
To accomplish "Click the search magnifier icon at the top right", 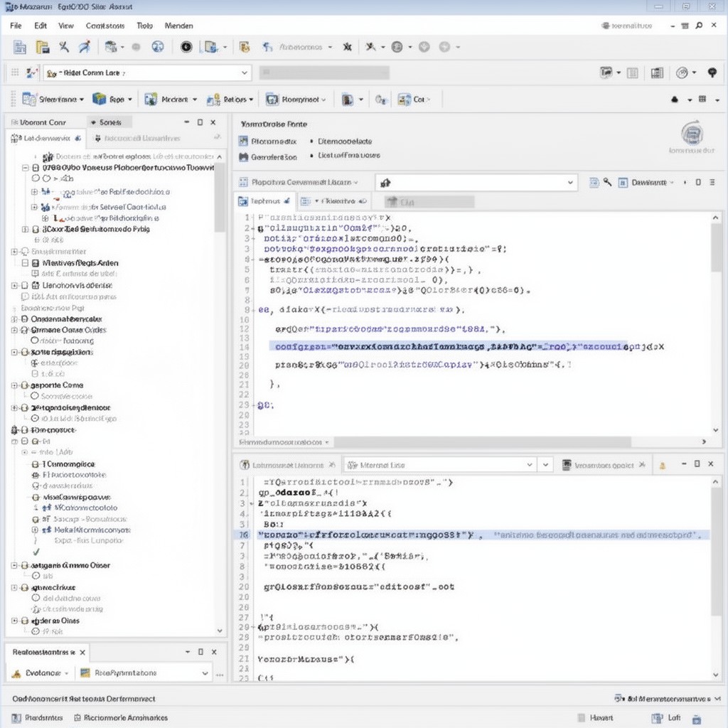I will (x=699, y=26).
